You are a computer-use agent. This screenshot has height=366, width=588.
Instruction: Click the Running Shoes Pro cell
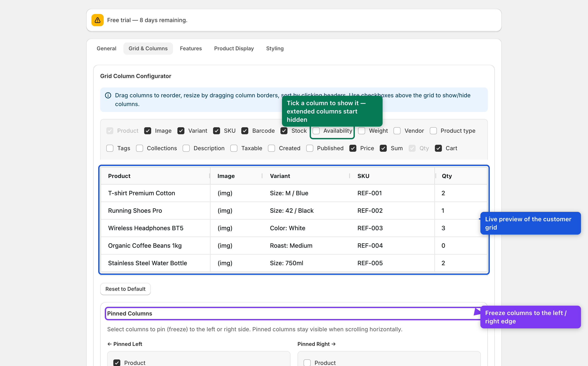click(x=156, y=211)
